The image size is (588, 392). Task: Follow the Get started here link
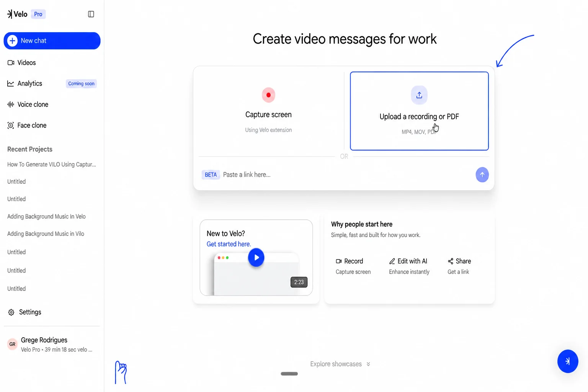229,244
